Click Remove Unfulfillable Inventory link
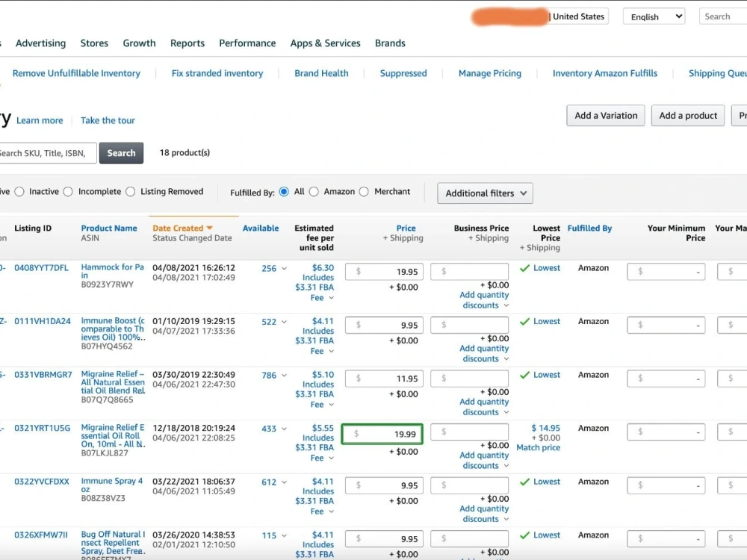 [76, 73]
